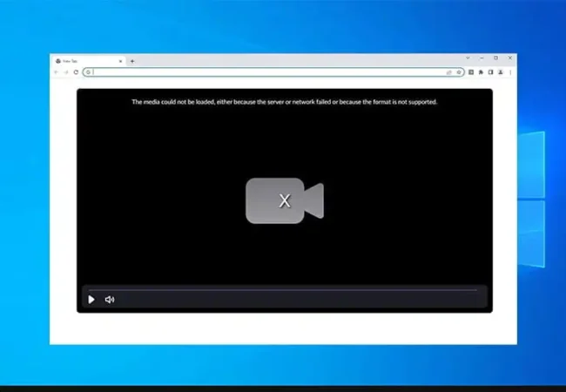Click the media could not be loaded message
The image size is (566, 392).
(x=284, y=102)
